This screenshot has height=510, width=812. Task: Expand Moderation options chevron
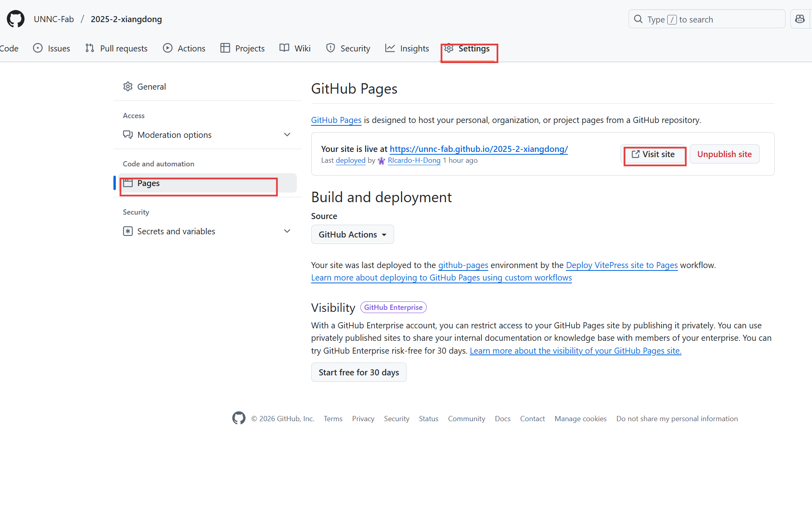287,135
